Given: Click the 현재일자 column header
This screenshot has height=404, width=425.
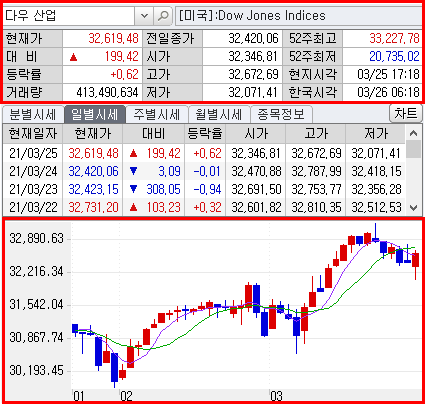Looking at the screenshot, I should pyautogui.click(x=33, y=134).
